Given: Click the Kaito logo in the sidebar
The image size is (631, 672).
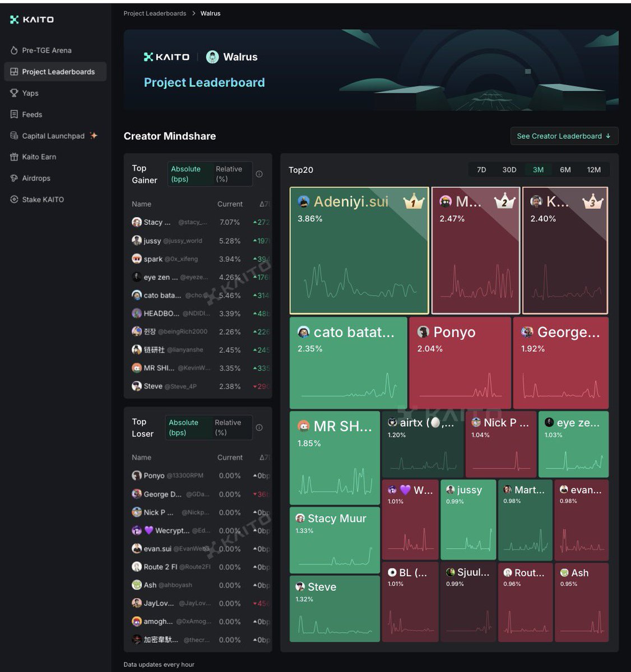Looking at the screenshot, I should (32, 20).
